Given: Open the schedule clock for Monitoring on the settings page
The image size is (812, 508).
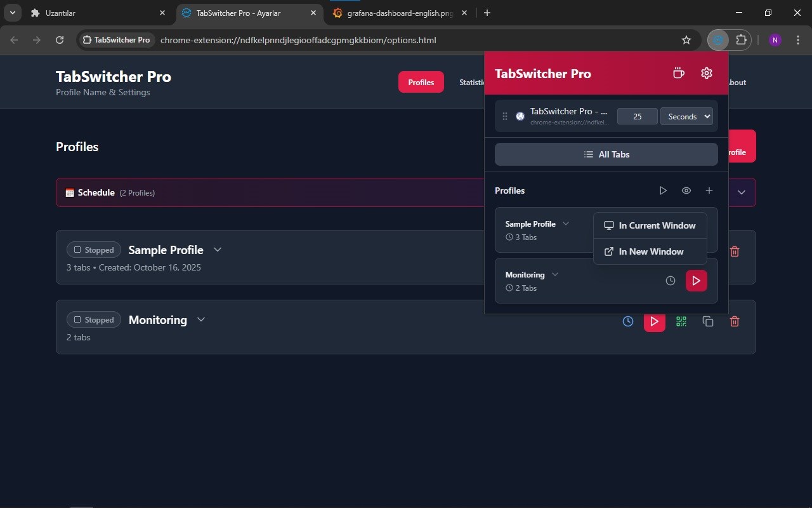Looking at the screenshot, I should click(628, 321).
